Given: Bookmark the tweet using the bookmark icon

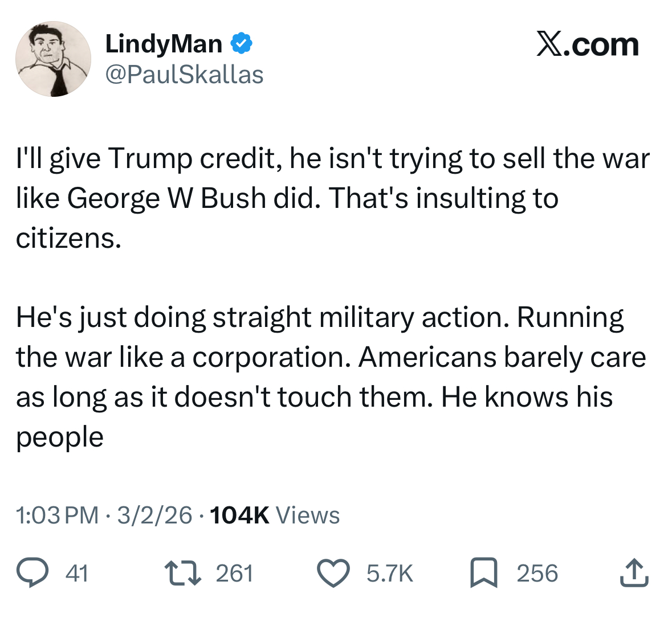Looking at the screenshot, I should point(484,572).
